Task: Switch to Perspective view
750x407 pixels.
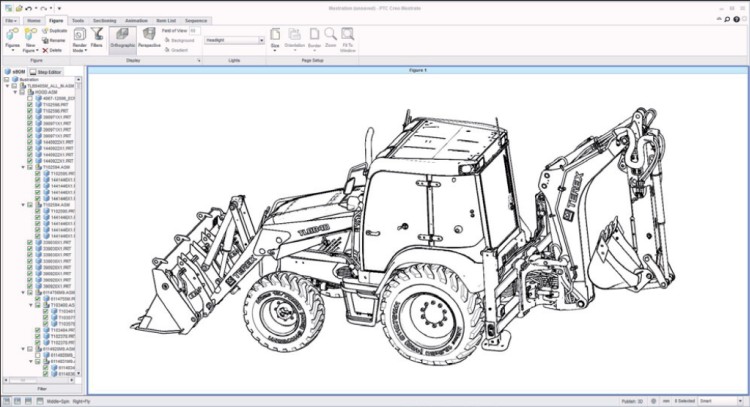Action: (148, 36)
